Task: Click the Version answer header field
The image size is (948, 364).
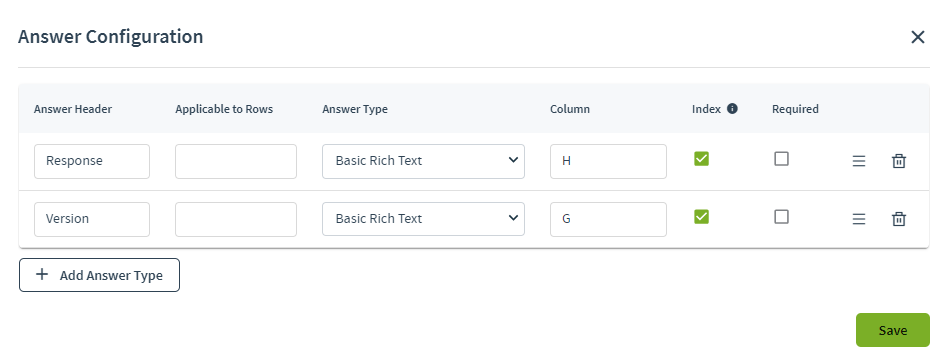Action: pos(92,219)
